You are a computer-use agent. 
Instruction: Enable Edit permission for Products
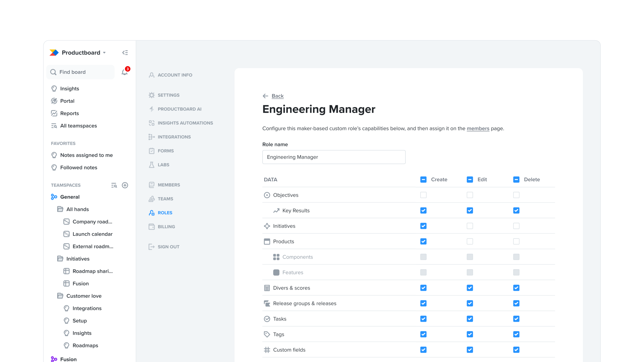pos(470,241)
